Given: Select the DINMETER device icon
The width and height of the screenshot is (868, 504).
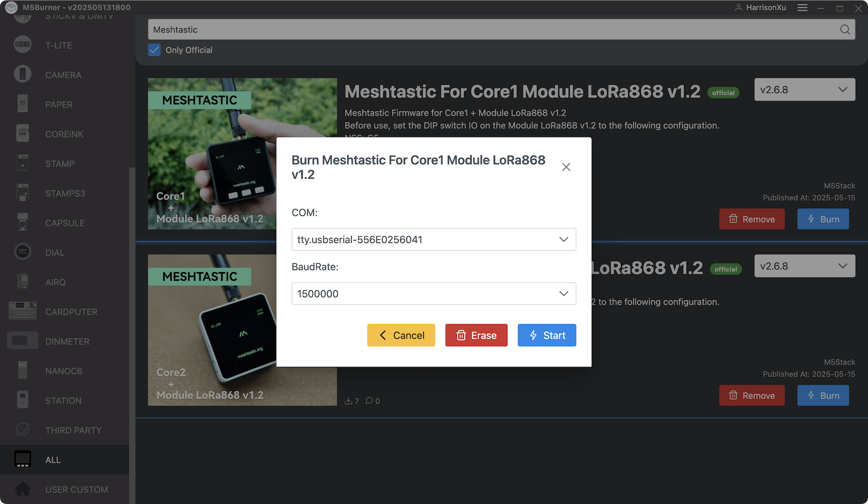Looking at the screenshot, I should click(23, 341).
